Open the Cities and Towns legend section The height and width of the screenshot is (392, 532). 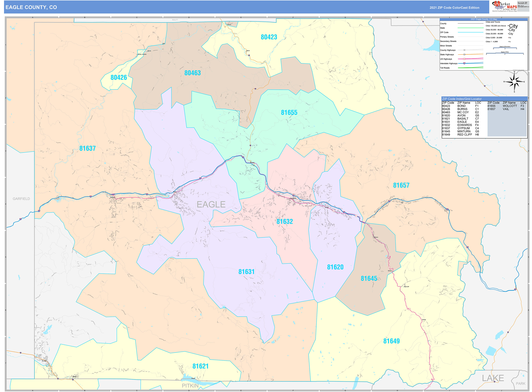[493, 22]
